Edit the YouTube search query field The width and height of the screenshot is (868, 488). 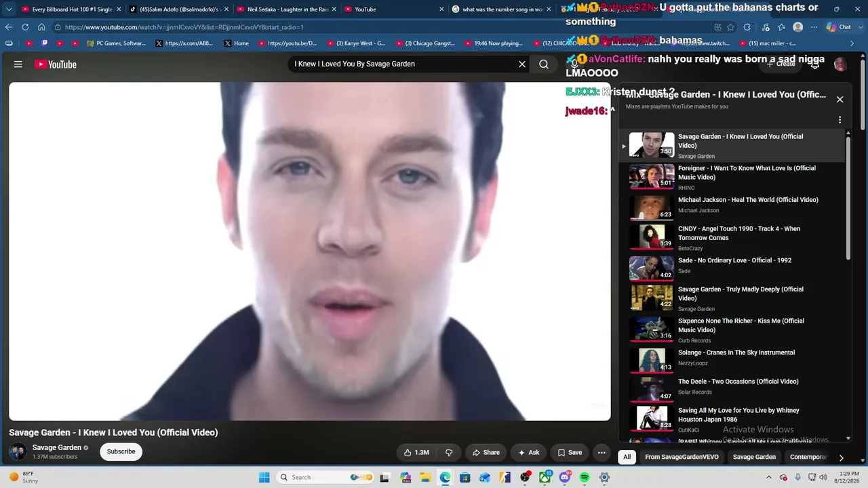403,64
